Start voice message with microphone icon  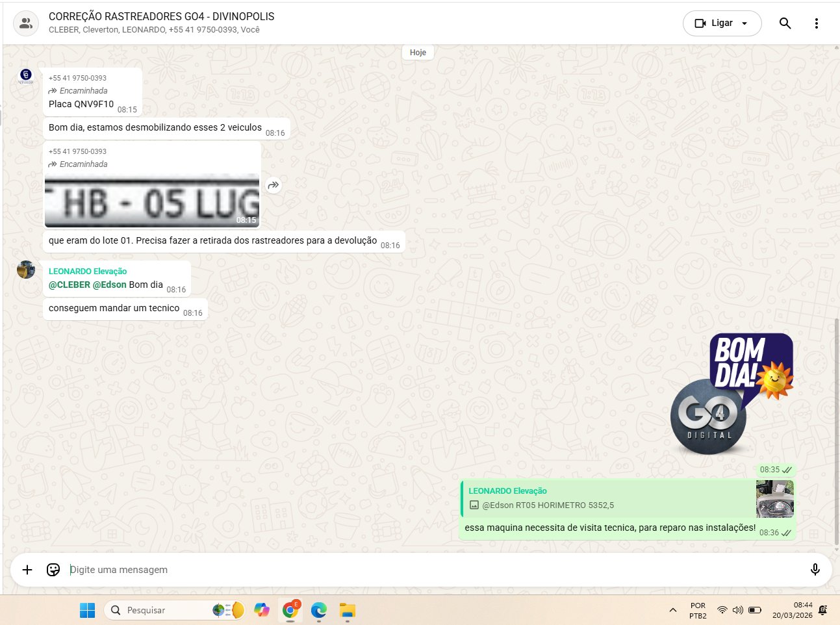coord(815,570)
